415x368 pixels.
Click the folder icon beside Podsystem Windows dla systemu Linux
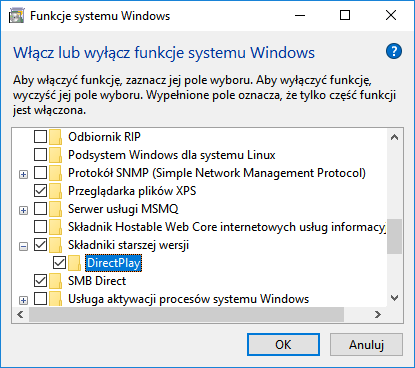56,155
